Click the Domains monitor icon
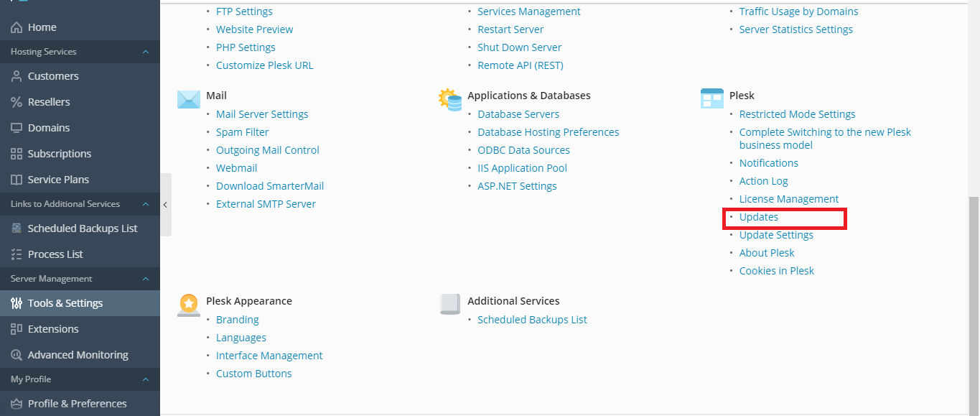This screenshot has height=416, width=980. [x=17, y=128]
